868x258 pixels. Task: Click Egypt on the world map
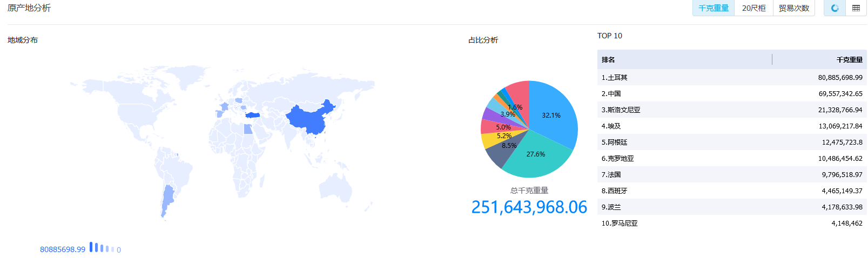(248, 129)
